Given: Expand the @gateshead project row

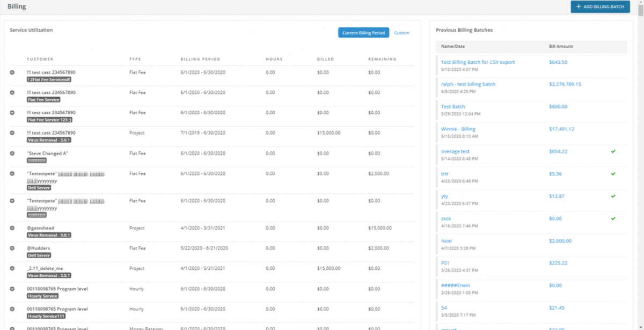Looking at the screenshot, I should tap(12, 228).
